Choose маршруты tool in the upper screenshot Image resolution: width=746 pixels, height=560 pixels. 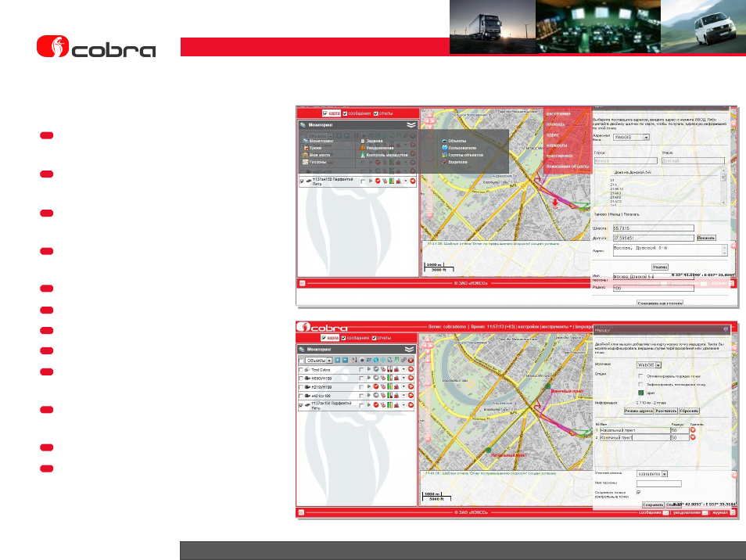[557, 145]
